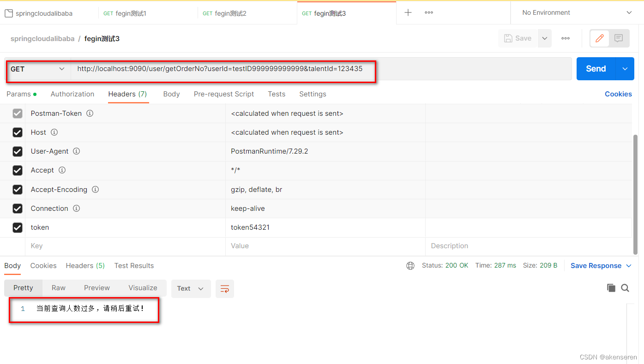
Task: Click the pencil edit icon near Save Response area
Action: point(599,38)
